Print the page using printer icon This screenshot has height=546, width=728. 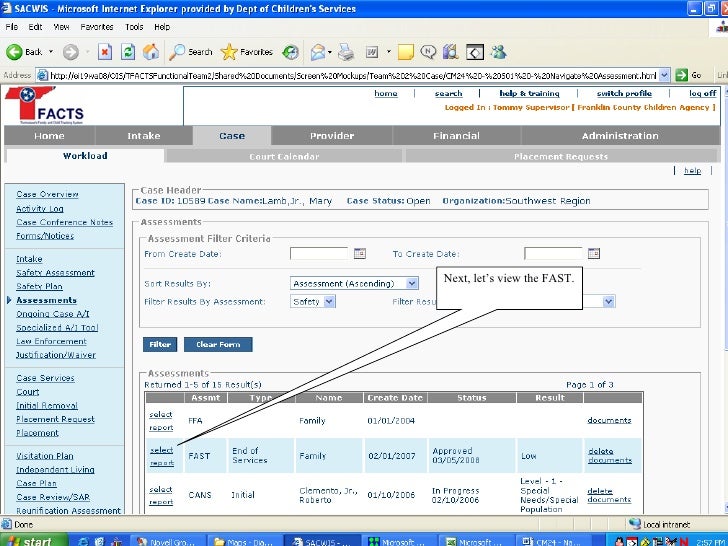tap(346, 52)
